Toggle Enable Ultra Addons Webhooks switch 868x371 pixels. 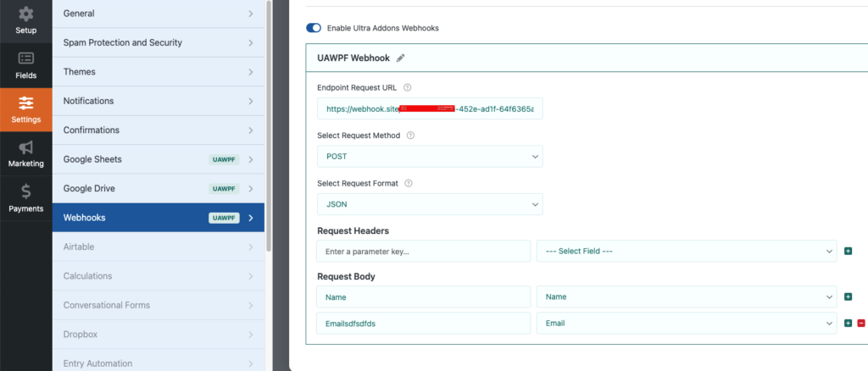(314, 28)
